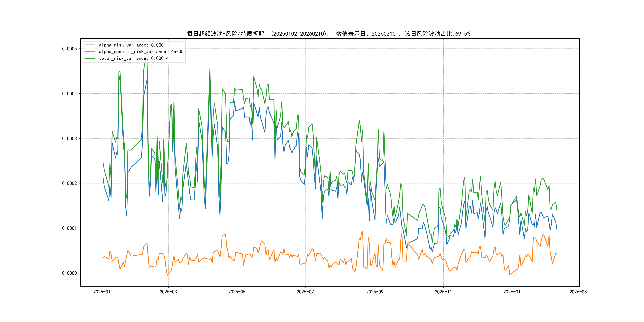Screen dimensions: 644x322
Task: Click the blue alpha_risk_variance legend line swatch
Action: [x=90, y=45]
